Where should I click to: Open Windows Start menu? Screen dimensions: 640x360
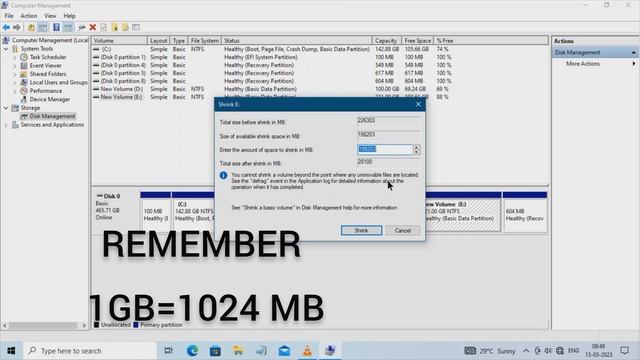11,351
